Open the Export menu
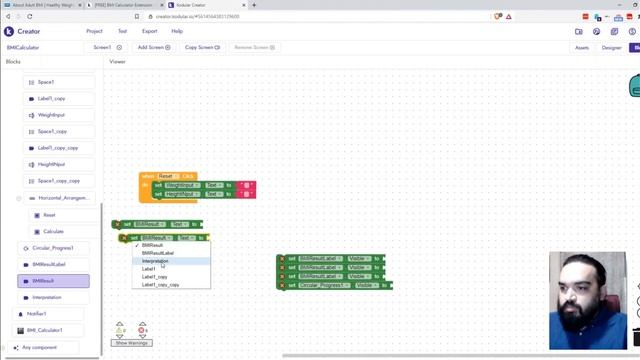 tap(149, 31)
